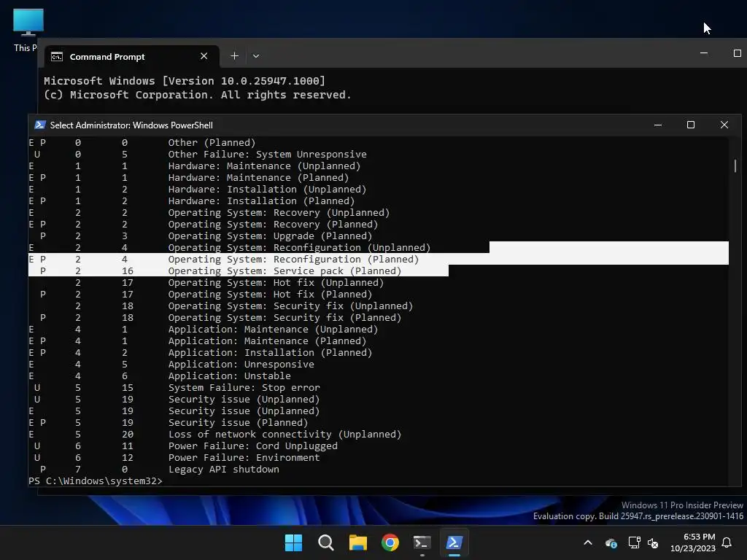Click 'Hardware: Installation (Planned)' line
747x560 pixels.
[262, 201]
